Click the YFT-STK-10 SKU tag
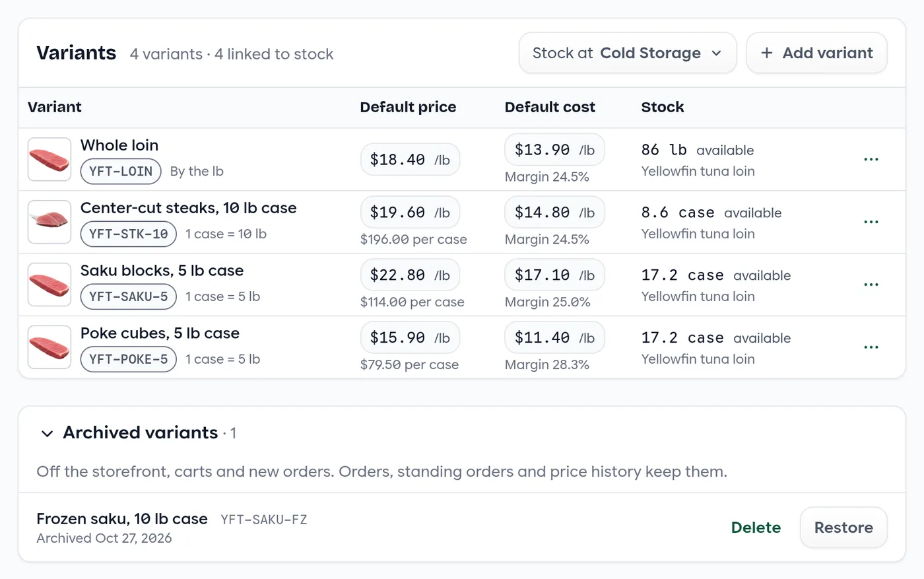 coord(129,234)
